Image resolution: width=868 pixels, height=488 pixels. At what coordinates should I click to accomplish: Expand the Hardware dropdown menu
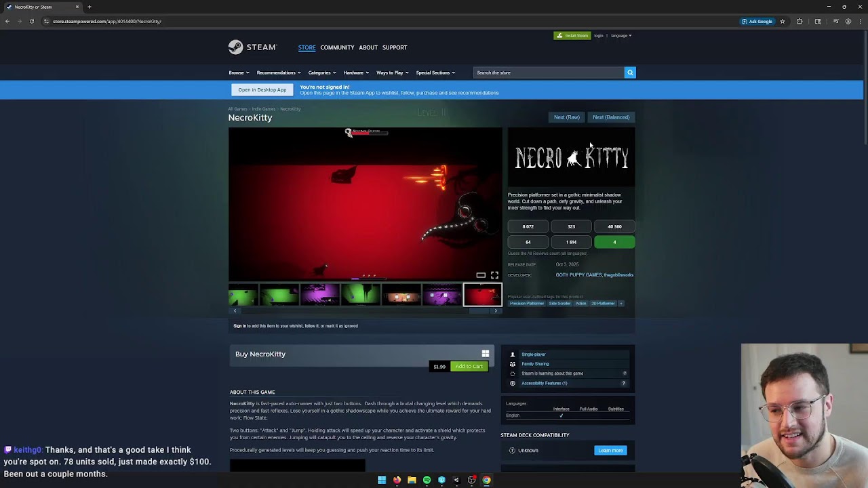click(356, 73)
